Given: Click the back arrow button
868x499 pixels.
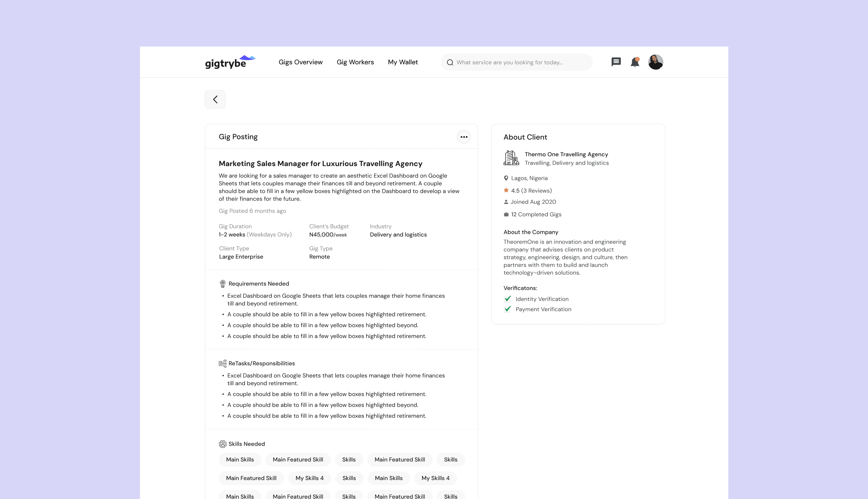Looking at the screenshot, I should click(x=215, y=99).
